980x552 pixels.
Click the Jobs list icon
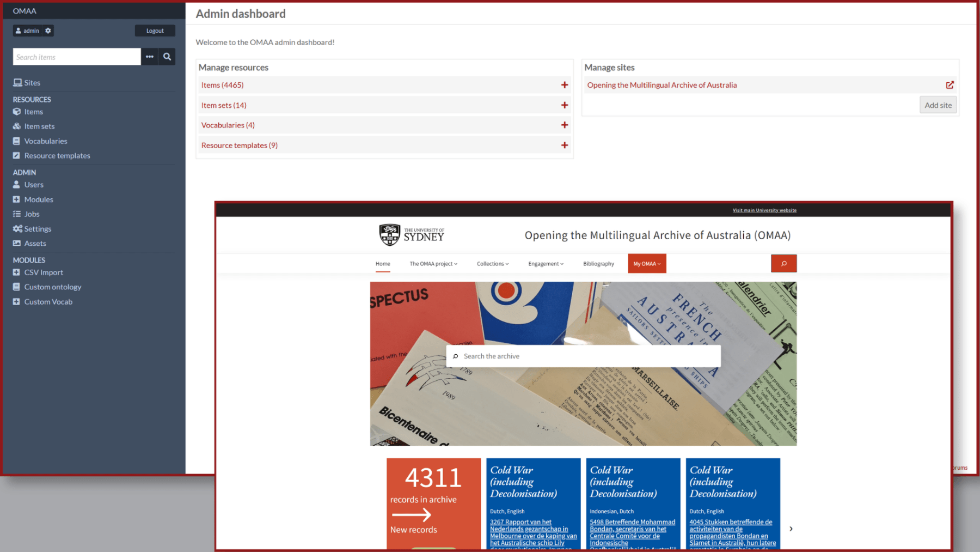[x=17, y=214]
